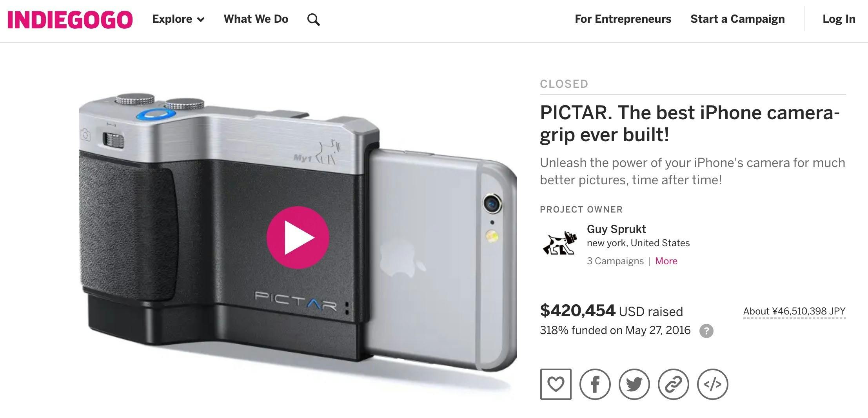This screenshot has height=418, width=868.
Task: View More about Guy Sprukt
Action: point(666,261)
